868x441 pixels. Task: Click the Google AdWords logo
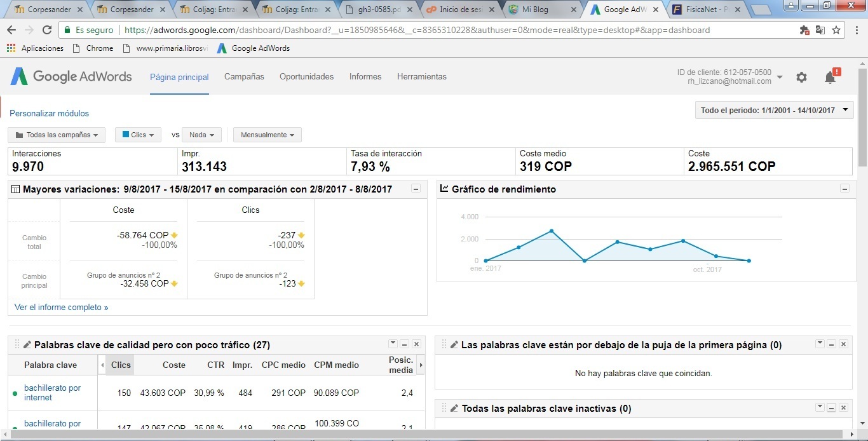(71, 77)
